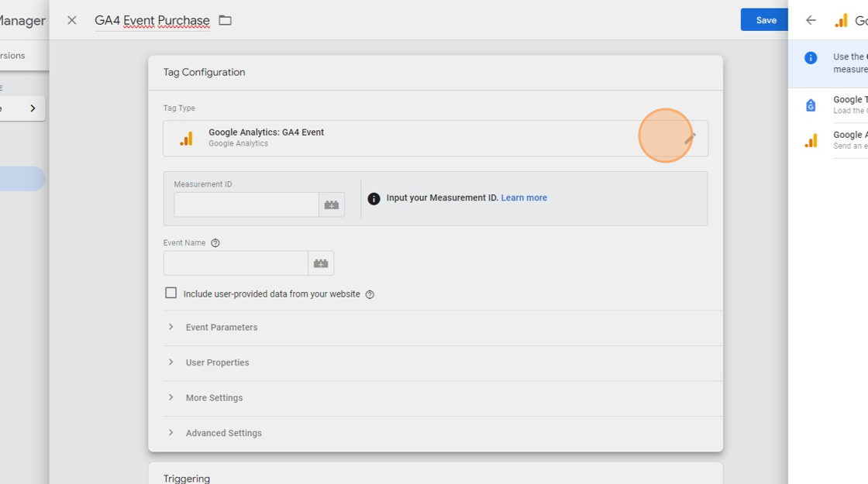
Task: Select the Google Analytics: GA4 Event tag type
Action: 435,138
